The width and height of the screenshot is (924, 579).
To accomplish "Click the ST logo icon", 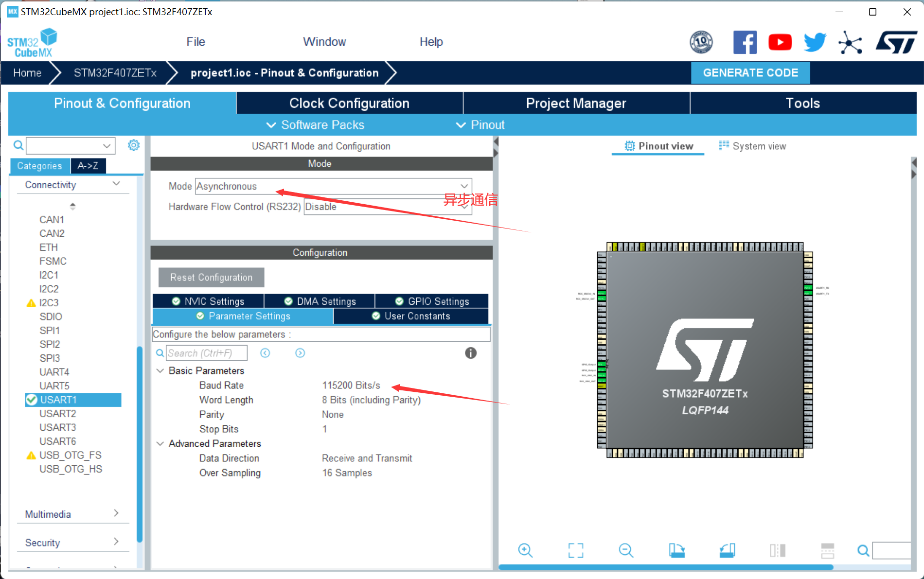I will pyautogui.click(x=896, y=42).
